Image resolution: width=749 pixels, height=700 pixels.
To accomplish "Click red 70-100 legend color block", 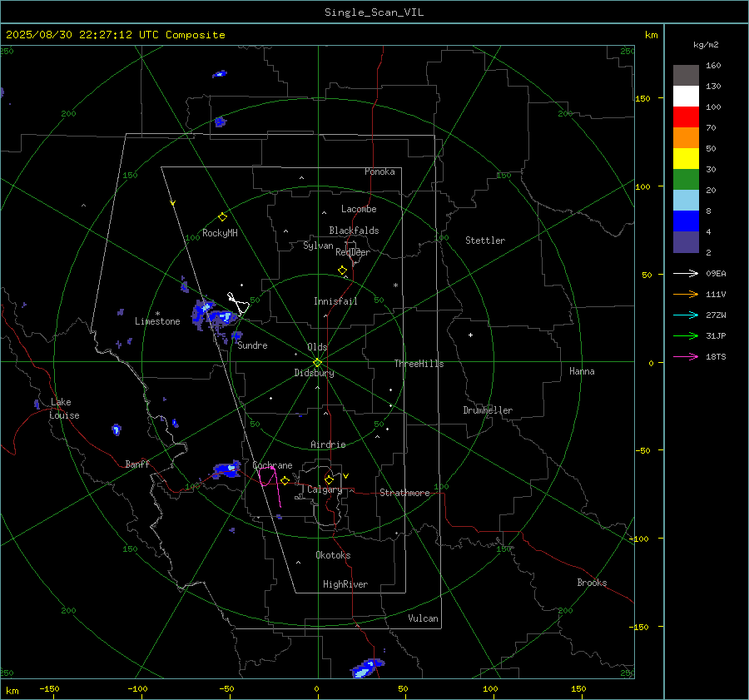I will click(x=686, y=117).
